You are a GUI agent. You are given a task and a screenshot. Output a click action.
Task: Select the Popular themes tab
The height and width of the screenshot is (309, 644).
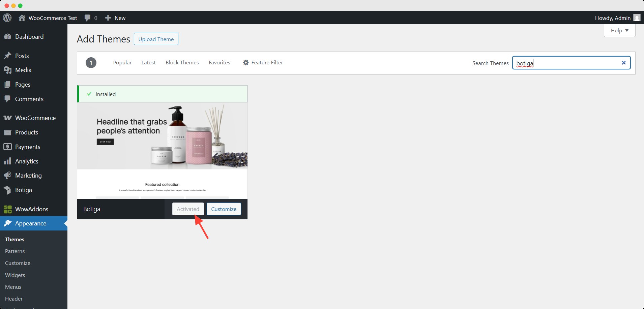coord(122,63)
